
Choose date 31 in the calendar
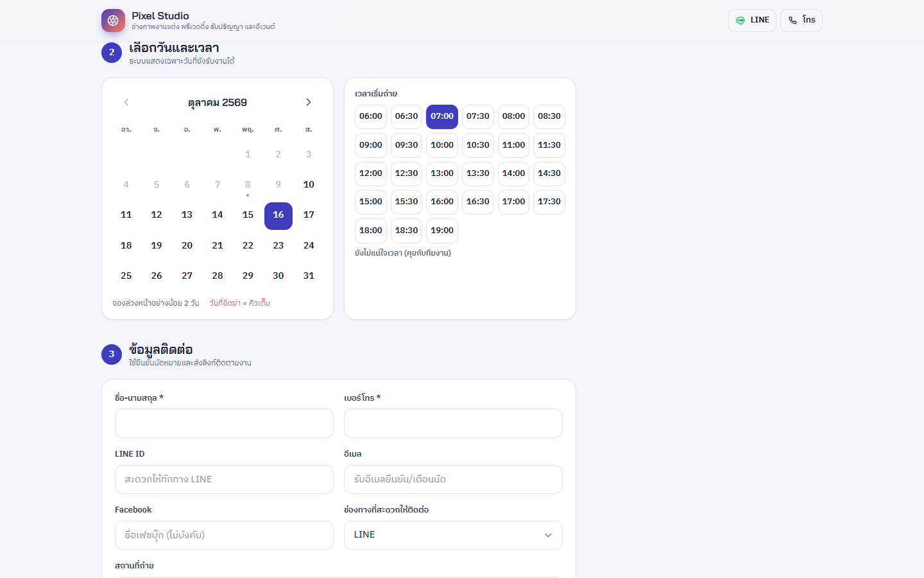click(309, 276)
